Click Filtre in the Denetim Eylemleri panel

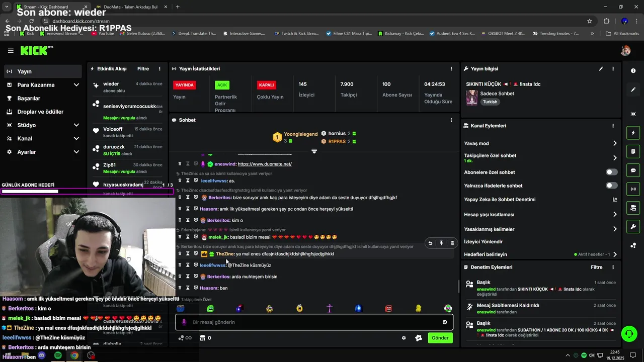tap(596, 267)
